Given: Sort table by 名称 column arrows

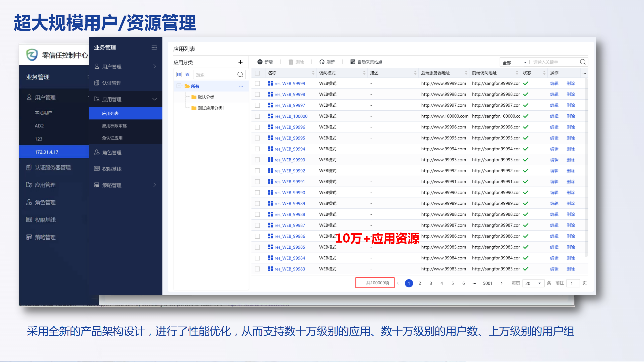Looking at the screenshot, I should (313, 73).
